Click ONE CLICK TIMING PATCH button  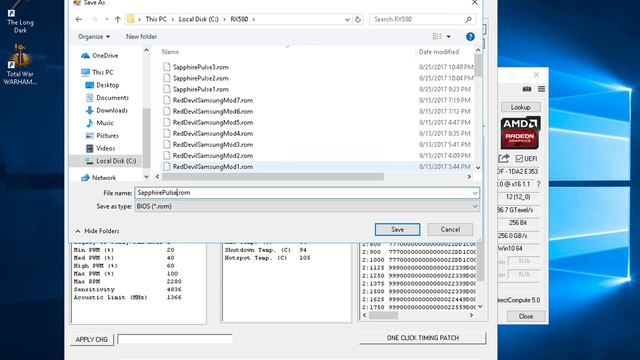[x=422, y=338]
